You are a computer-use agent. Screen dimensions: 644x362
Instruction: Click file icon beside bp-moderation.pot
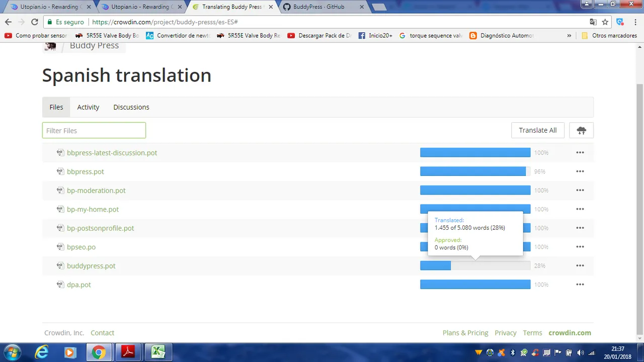tap(60, 191)
